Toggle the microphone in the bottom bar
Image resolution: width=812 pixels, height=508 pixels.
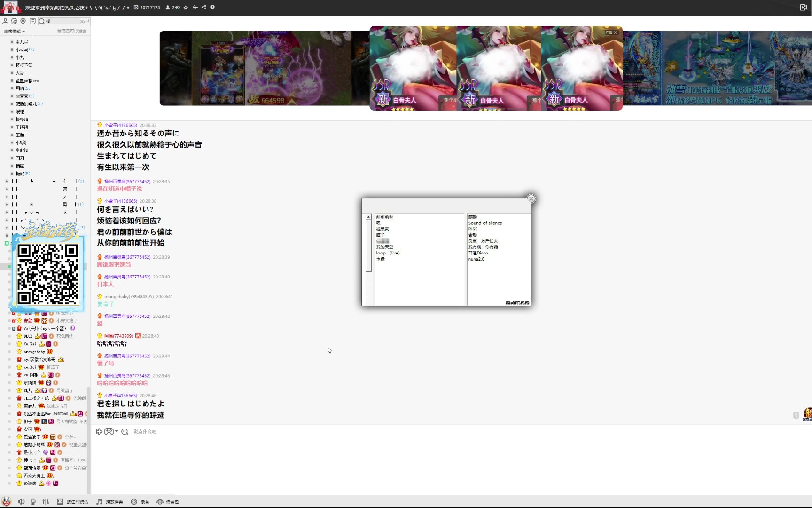coord(33,502)
